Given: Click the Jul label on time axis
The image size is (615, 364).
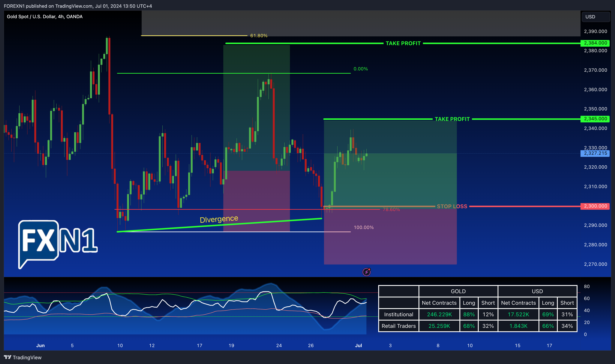Looking at the screenshot, I should click(x=358, y=345).
